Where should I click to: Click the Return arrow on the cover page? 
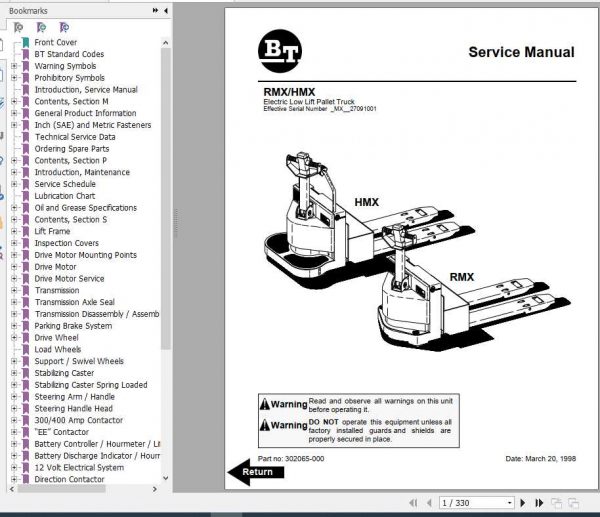tap(256, 472)
